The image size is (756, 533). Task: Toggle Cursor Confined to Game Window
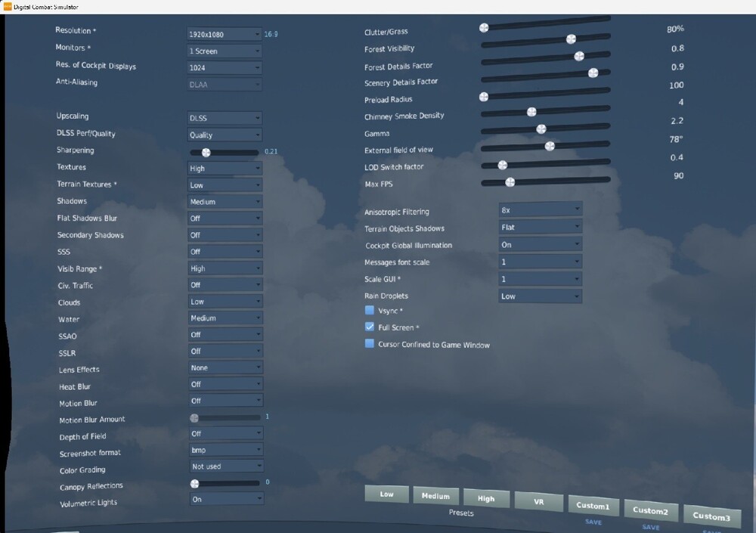point(370,344)
